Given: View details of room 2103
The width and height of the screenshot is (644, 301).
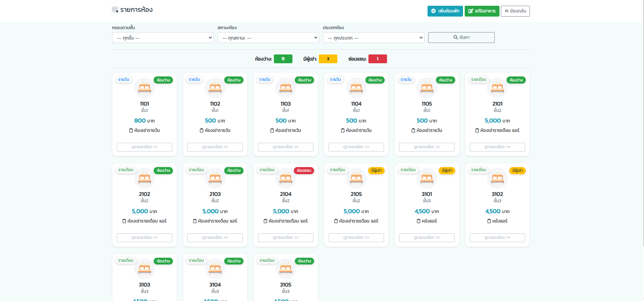Looking at the screenshot, I should coord(215,237).
